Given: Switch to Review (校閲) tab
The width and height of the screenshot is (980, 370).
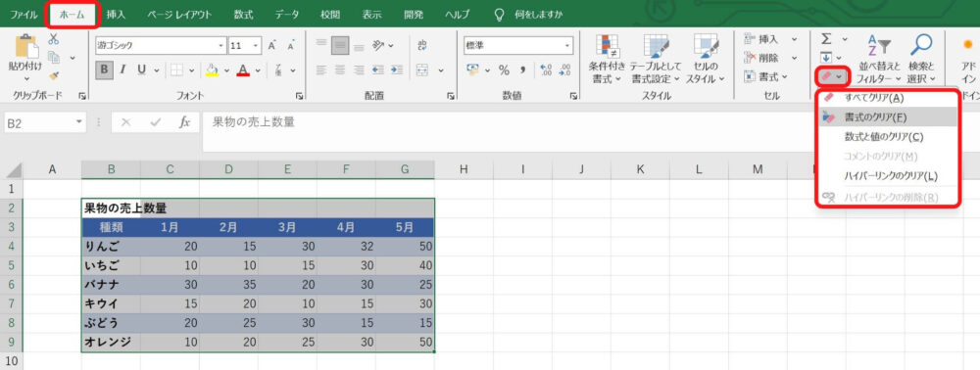Looking at the screenshot, I should click(329, 15).
